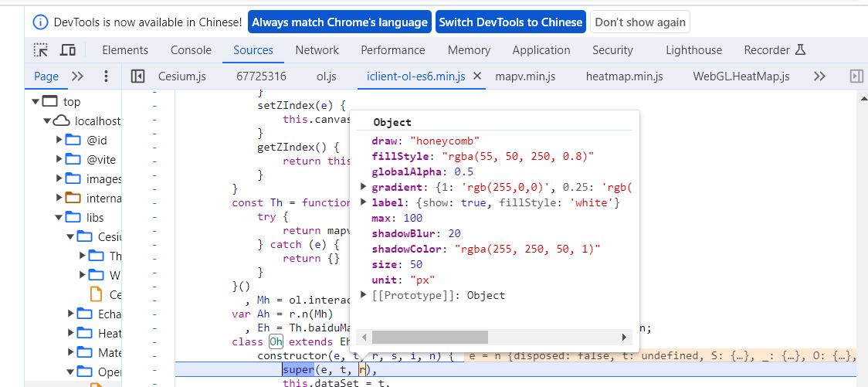Image resolution: width=868 pixels, height=387 pixels.
Task: Open the Application panel
Action: [x=541, y=50]
